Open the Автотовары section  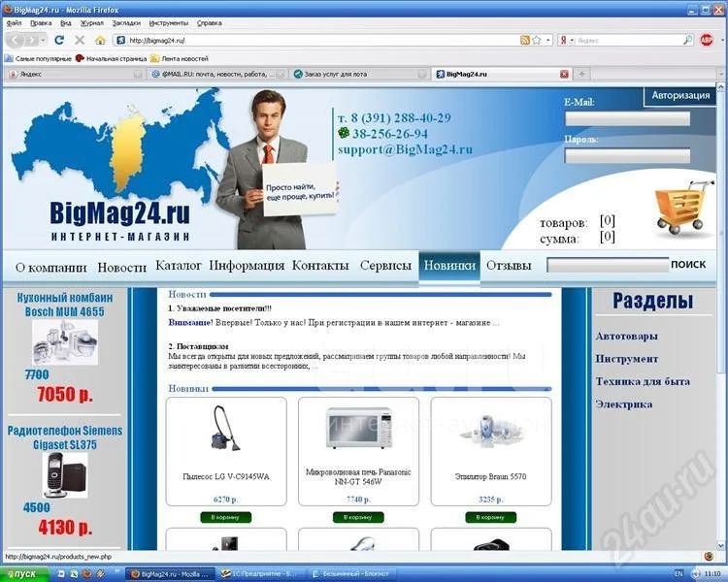pyautogui.click(x=626, y=336)
